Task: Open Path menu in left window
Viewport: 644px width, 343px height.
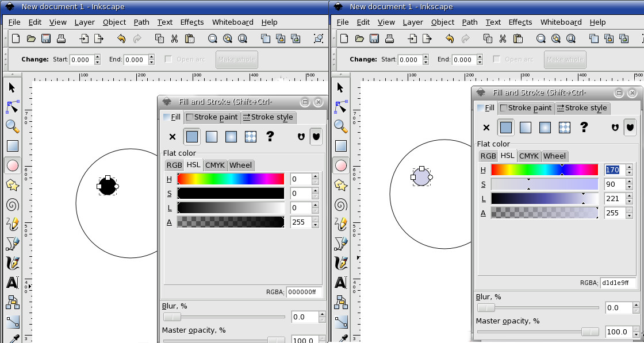Action: point(141,22)
